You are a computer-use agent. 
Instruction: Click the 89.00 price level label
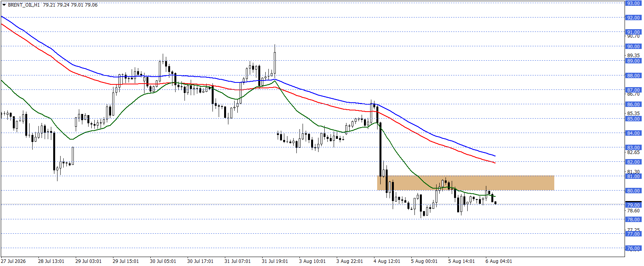[633, 61]
